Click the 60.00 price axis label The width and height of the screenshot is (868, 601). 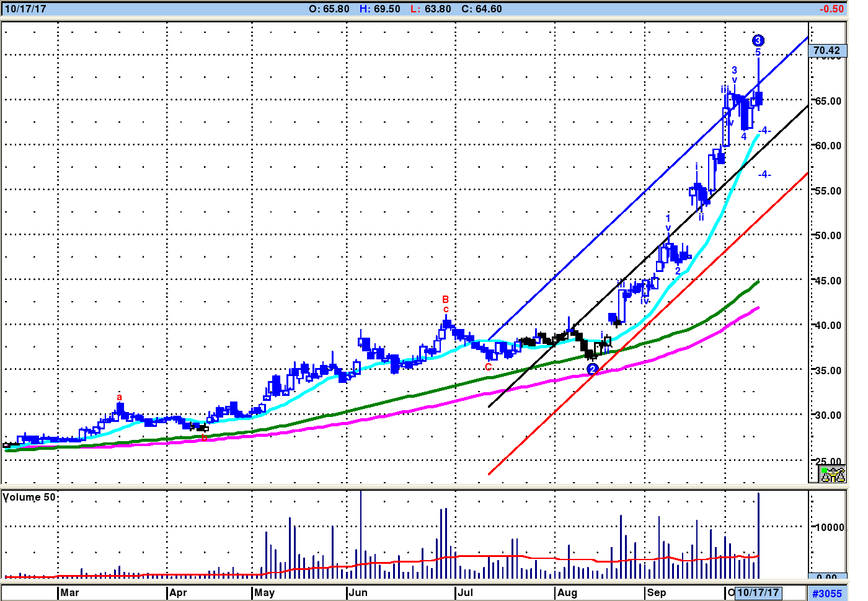tap(828, 146)
